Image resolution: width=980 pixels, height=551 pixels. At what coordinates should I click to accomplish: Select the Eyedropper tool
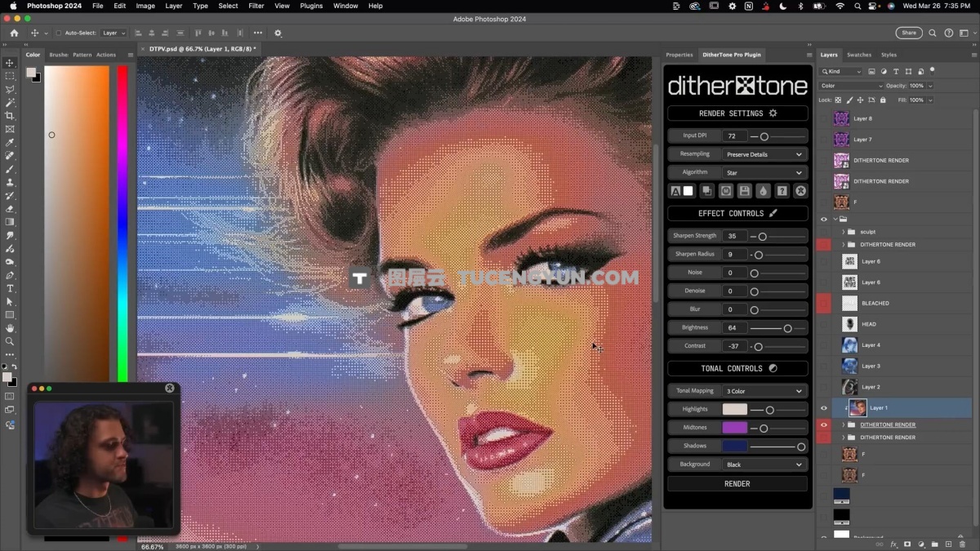coord(10,142)
